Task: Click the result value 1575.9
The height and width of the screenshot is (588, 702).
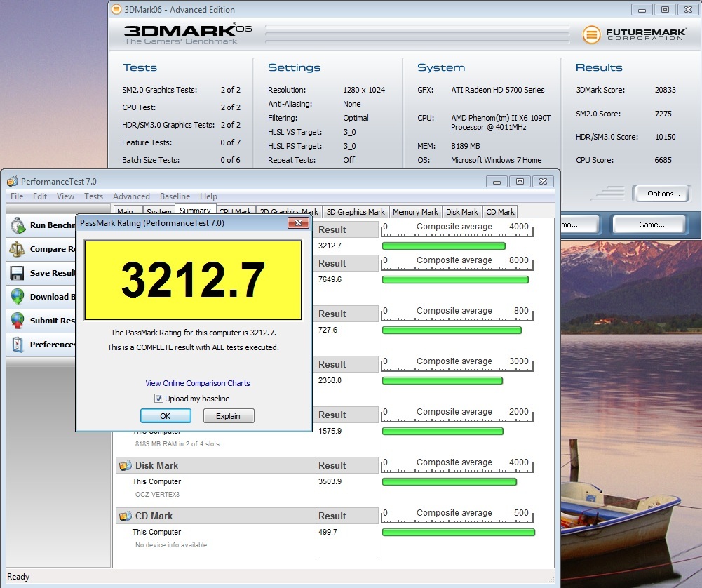Action: pyautogui.click(x=330, y=431)
